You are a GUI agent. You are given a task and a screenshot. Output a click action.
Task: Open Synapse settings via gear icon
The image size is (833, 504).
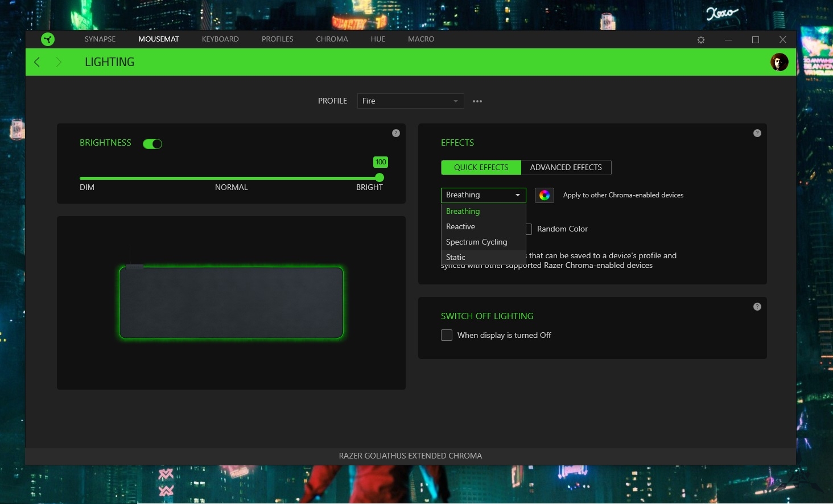click(x=700, y=39)
